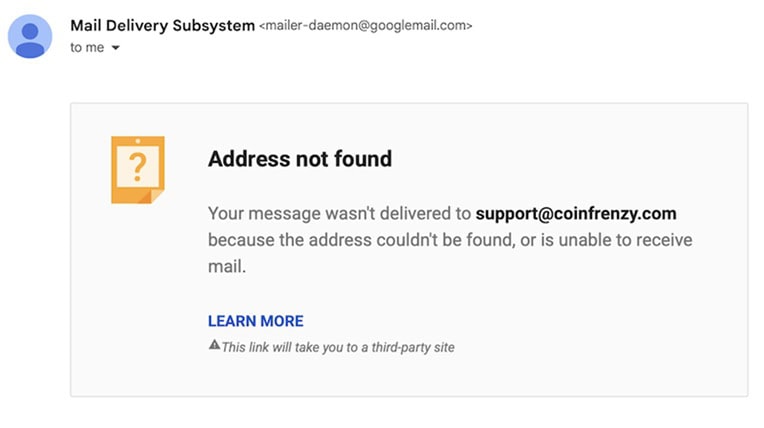Screen dimensions: 764x428
Task: Click the third-party site notice text
Action: click(338, 347)
